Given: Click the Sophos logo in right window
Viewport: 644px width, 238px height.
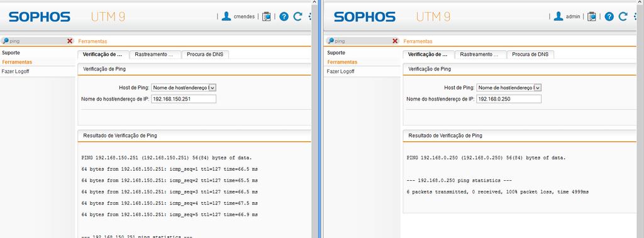Looking at the screenshot, I should coord(365,17).
